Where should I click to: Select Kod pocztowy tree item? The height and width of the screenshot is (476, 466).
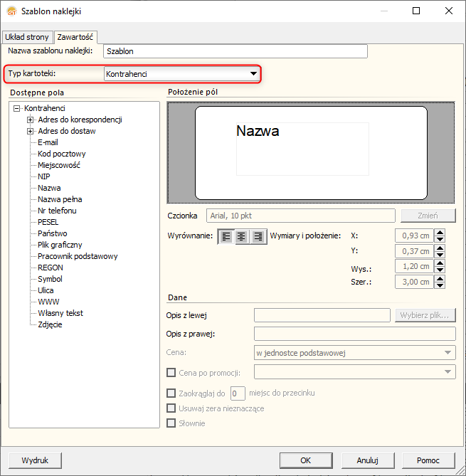coord(62,154)
